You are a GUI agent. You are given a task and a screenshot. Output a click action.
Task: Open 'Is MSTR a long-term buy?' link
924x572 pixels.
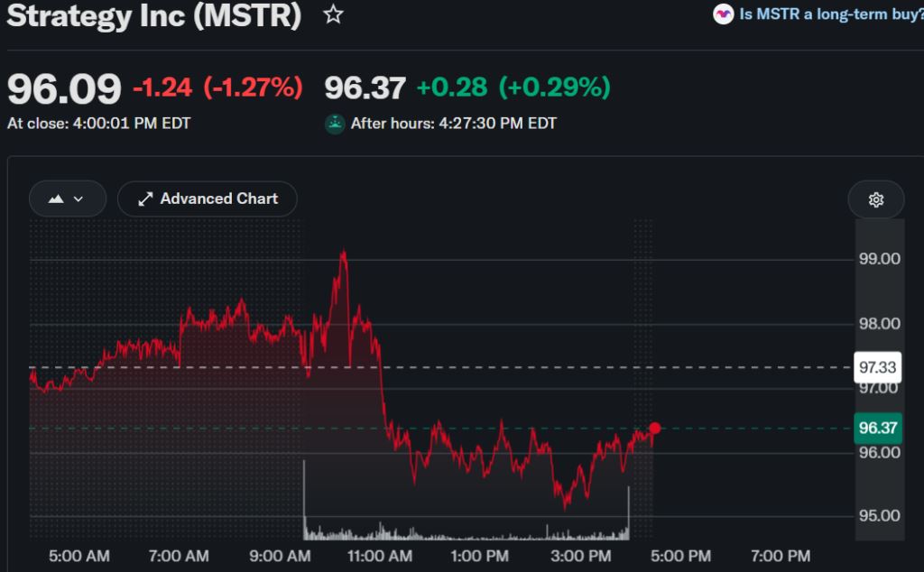831,14
